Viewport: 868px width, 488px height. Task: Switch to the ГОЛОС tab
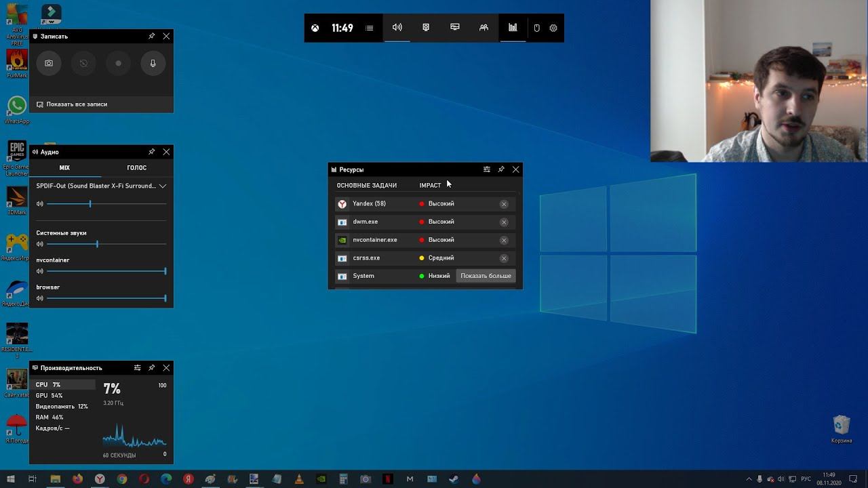pyautogui.click(x=136, y=167)
